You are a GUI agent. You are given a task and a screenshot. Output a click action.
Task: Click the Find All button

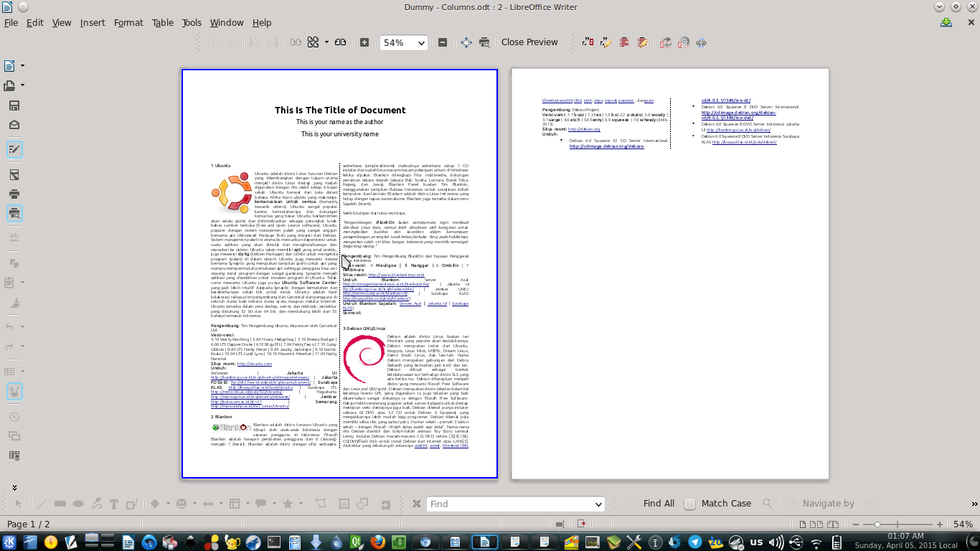659,504
